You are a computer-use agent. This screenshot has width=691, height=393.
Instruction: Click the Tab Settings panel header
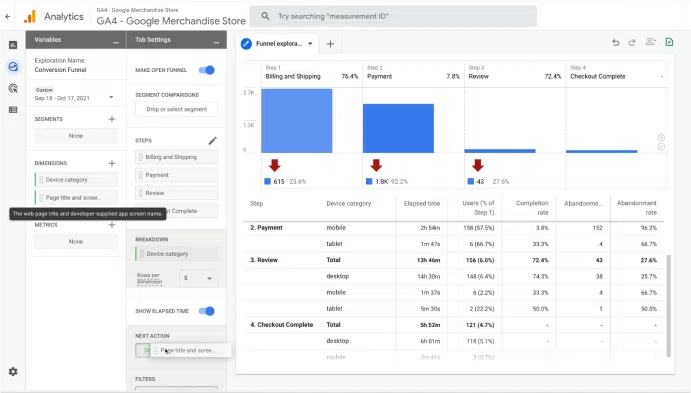click(x=176, y=40)
